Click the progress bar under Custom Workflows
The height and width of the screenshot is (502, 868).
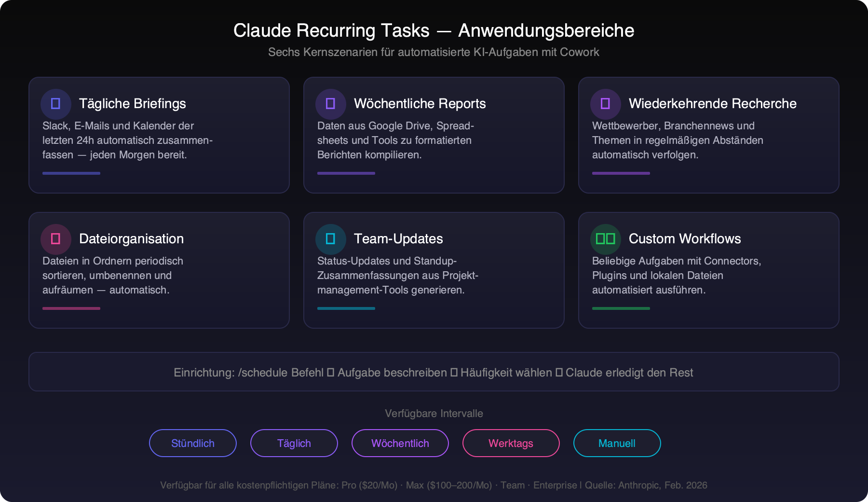tap(621, 307)
